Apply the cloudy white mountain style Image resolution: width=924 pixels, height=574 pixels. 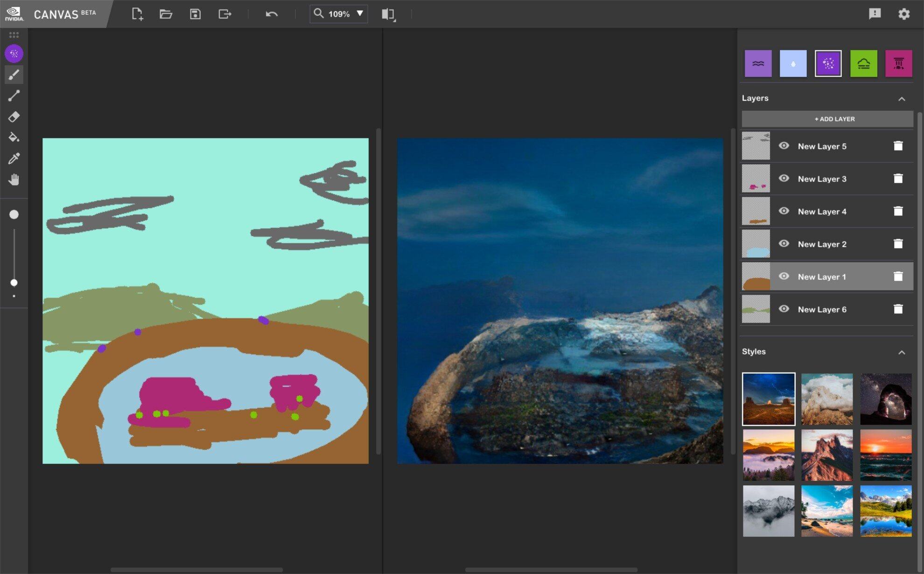click(x=827, y=399)
